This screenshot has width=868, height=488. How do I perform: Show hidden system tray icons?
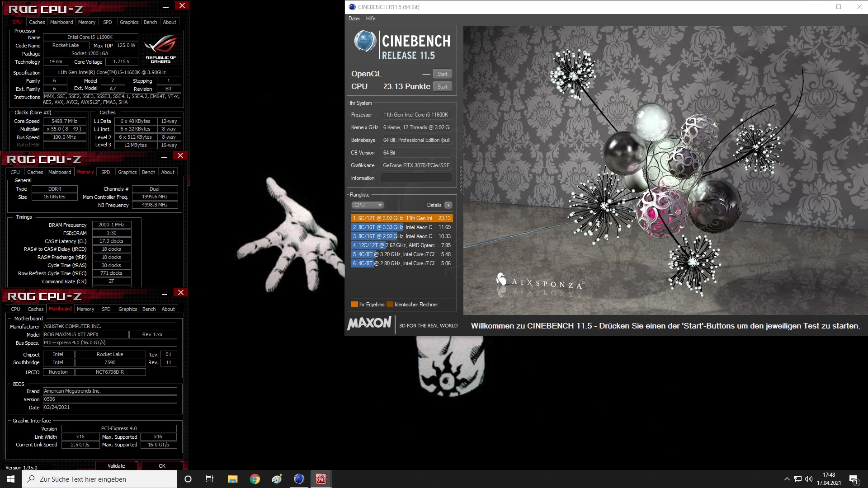(x=787, y=479)
